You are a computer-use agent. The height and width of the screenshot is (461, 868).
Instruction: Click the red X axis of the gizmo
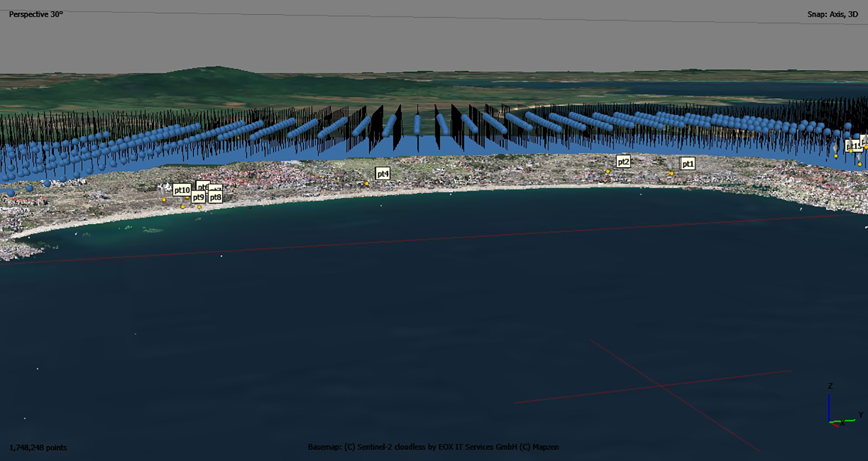point(834,424)
